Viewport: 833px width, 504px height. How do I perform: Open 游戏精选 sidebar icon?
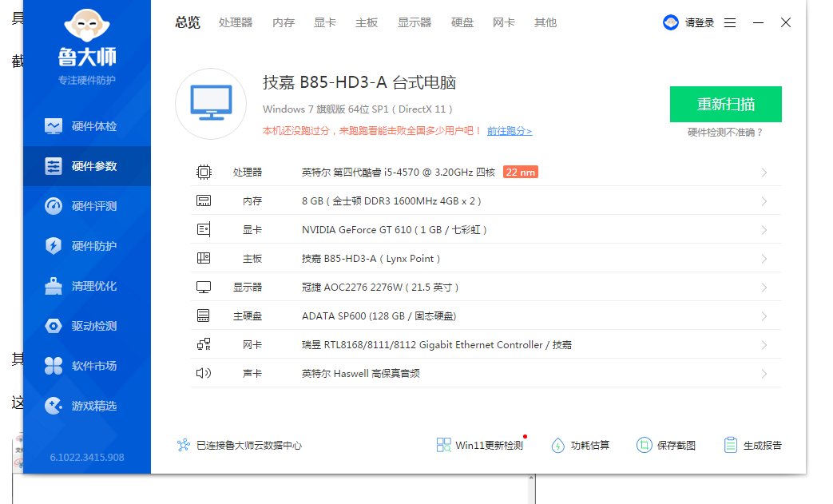point(54,406)
